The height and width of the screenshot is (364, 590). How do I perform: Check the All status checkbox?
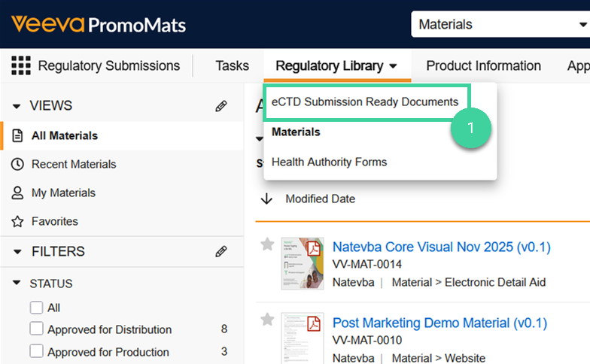coord(36,308)
